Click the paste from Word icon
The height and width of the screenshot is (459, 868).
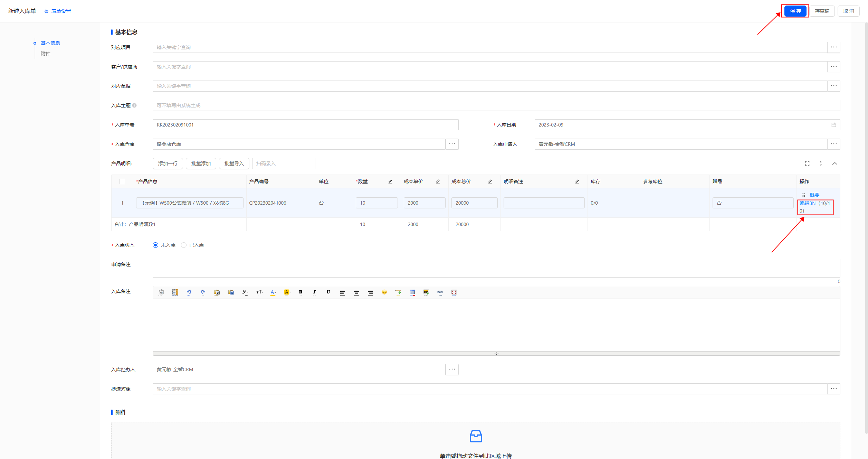(x=231, y=292)
